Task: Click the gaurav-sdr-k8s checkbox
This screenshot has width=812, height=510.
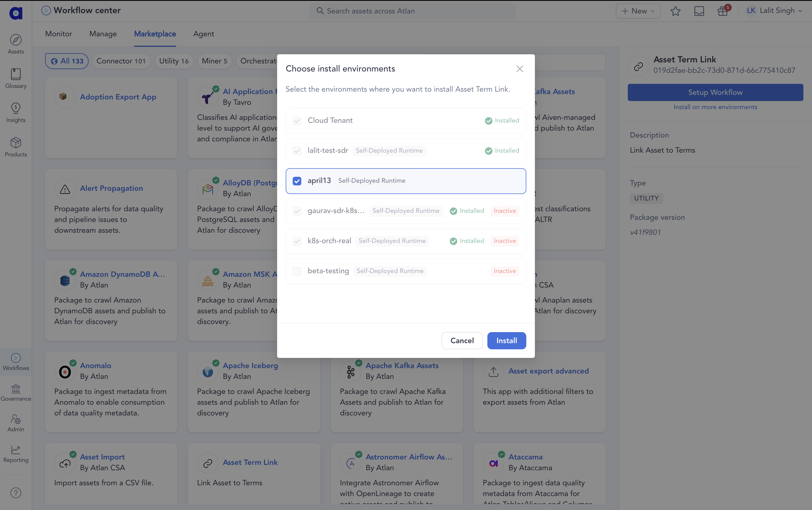Action: point(297,211)
